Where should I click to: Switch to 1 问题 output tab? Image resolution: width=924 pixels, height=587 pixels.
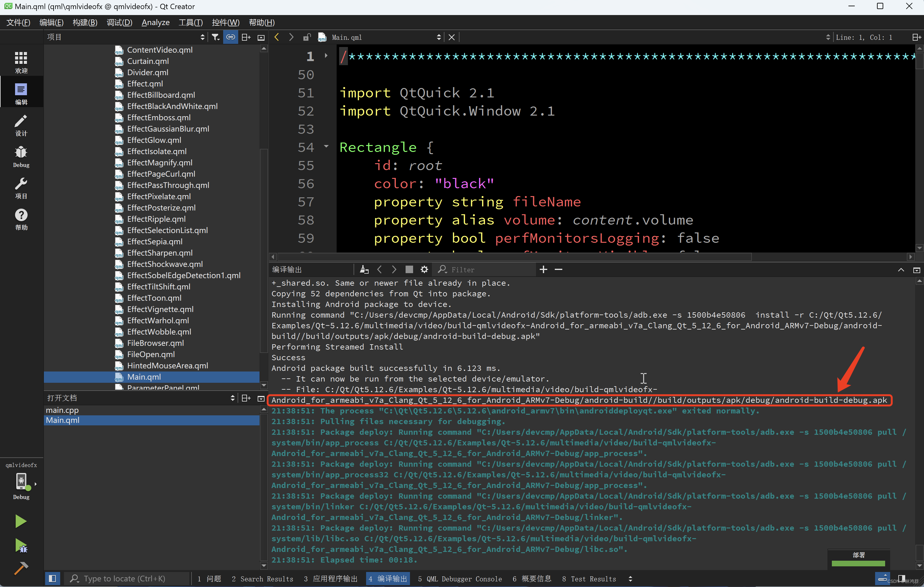209,579
